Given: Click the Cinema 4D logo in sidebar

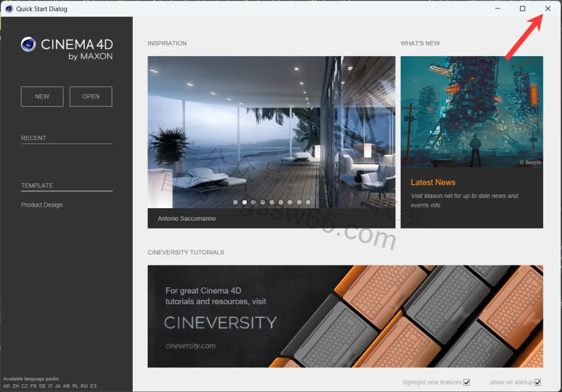Looking at the screenshot, I should pos(67,48).
